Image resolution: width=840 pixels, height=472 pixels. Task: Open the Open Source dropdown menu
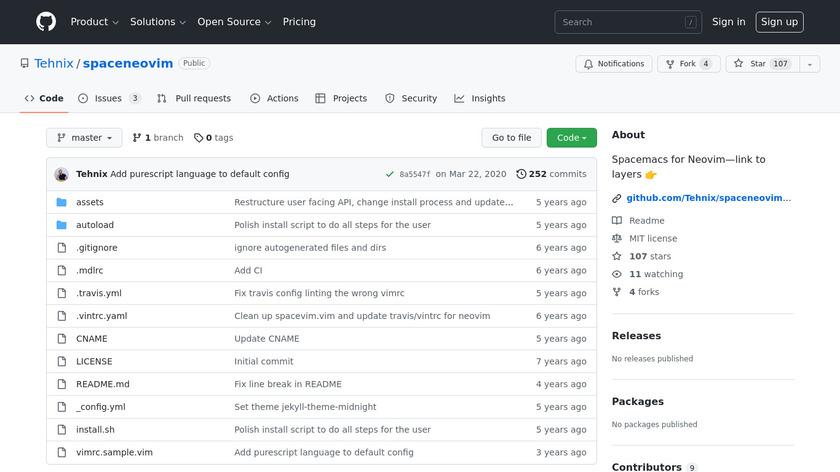pos(234,22)
